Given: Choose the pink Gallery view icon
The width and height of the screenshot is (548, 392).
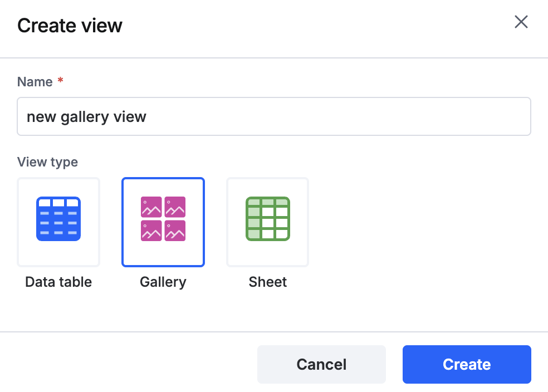Looking at the screenshot, I should click(x=163, y=219).
